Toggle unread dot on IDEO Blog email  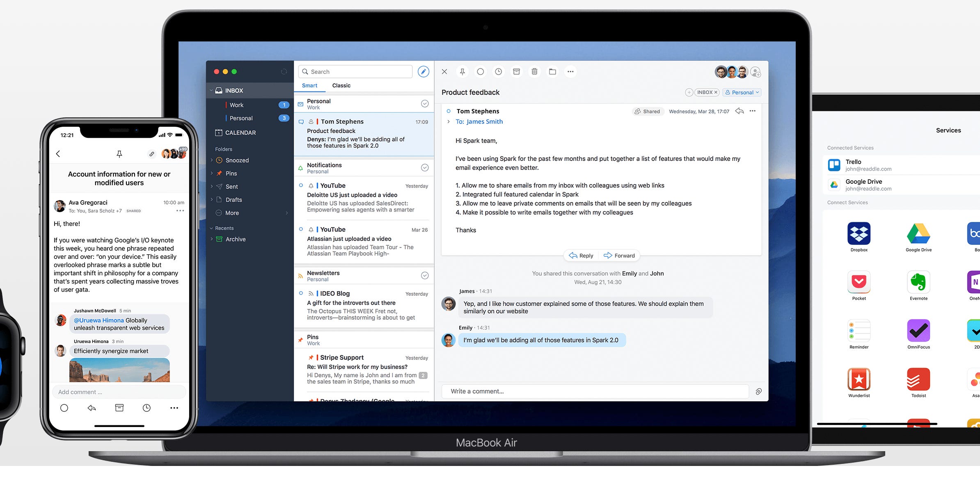pyautogui.click(x=301, y=293)
